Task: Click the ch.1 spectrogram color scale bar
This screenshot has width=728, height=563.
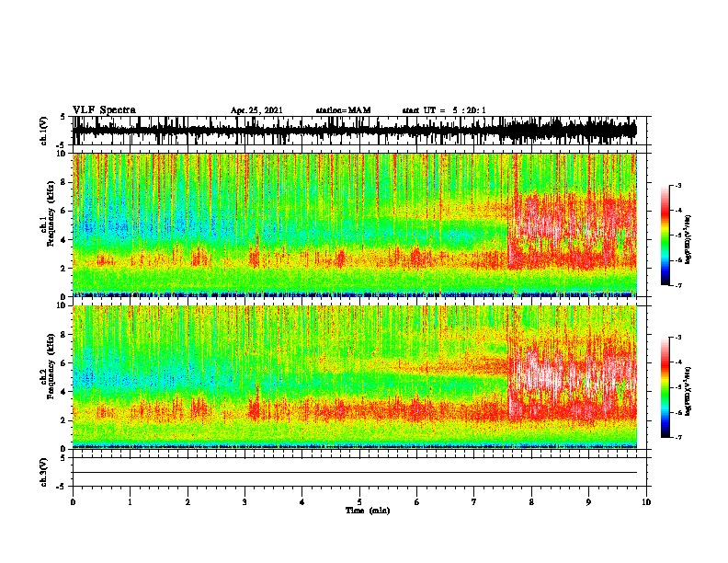Action: (x=665, y=236)
